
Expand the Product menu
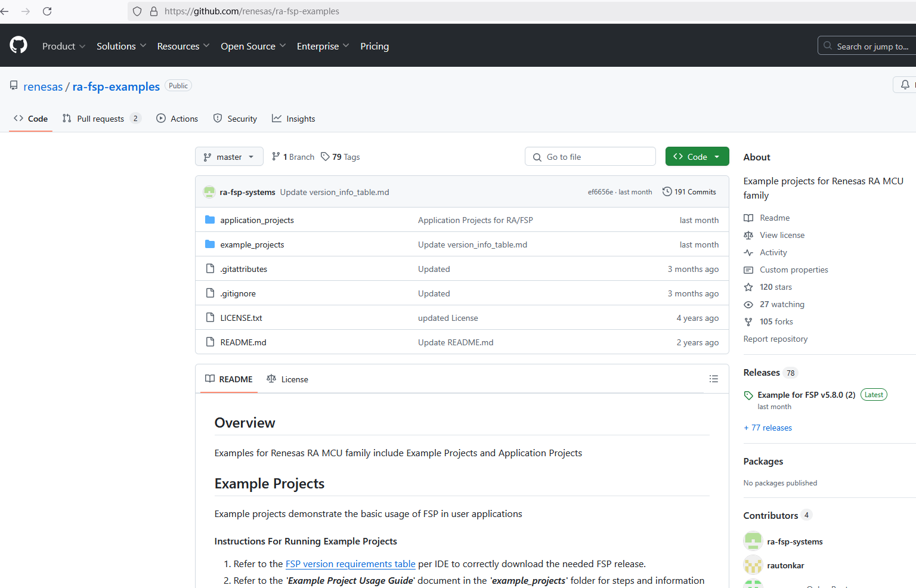tap(64, 46)
